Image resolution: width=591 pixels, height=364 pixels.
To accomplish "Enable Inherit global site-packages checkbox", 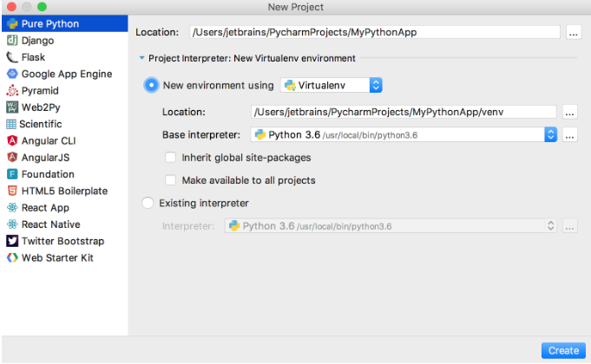I will (170, 158).
